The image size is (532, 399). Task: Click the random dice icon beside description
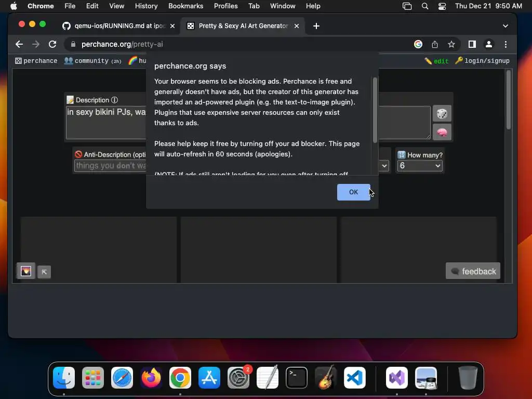[442, 114]
